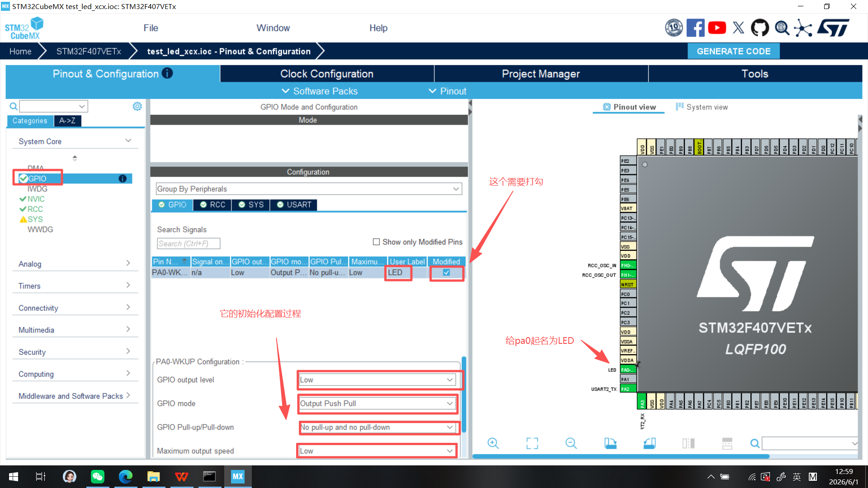Sort table by User Label column
The image size is (868, 488).
(x=407, y=262)
